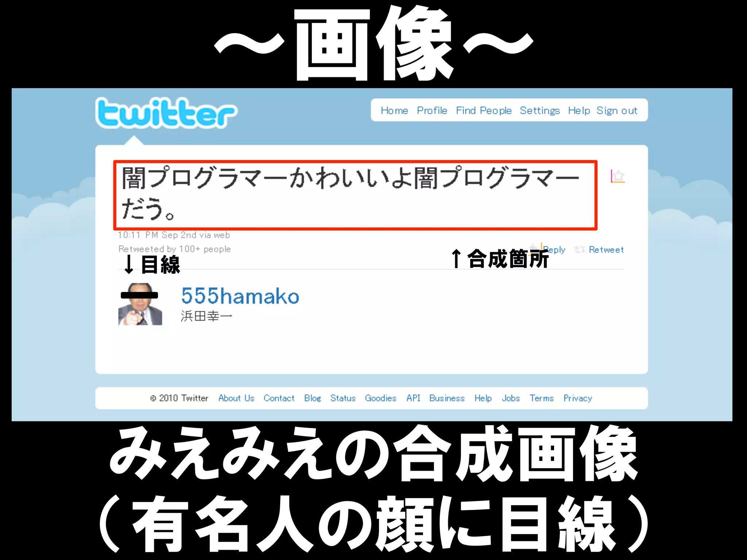This screenshot has height=560, width=747.
Task: Sign out of Twitter
Action: coord(617,110)
